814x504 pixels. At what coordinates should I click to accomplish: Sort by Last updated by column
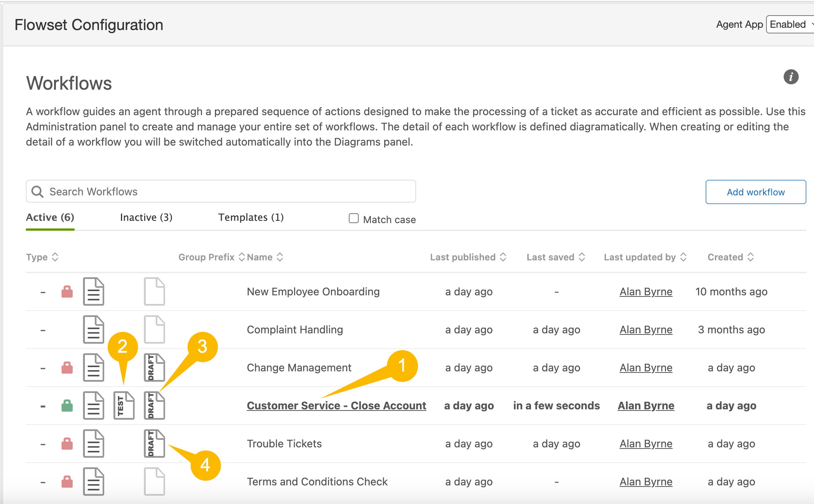point(645,257)
